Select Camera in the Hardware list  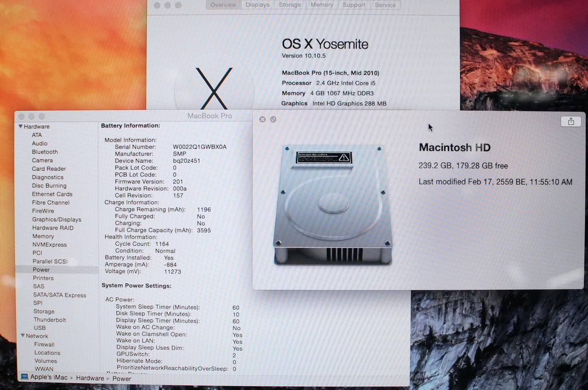coord(42,160)
